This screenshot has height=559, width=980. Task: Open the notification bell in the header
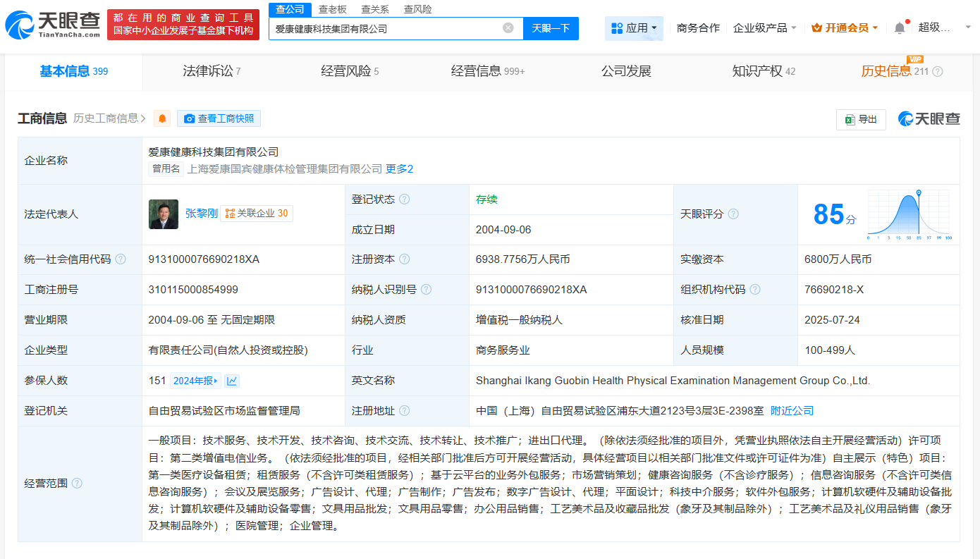900,28
